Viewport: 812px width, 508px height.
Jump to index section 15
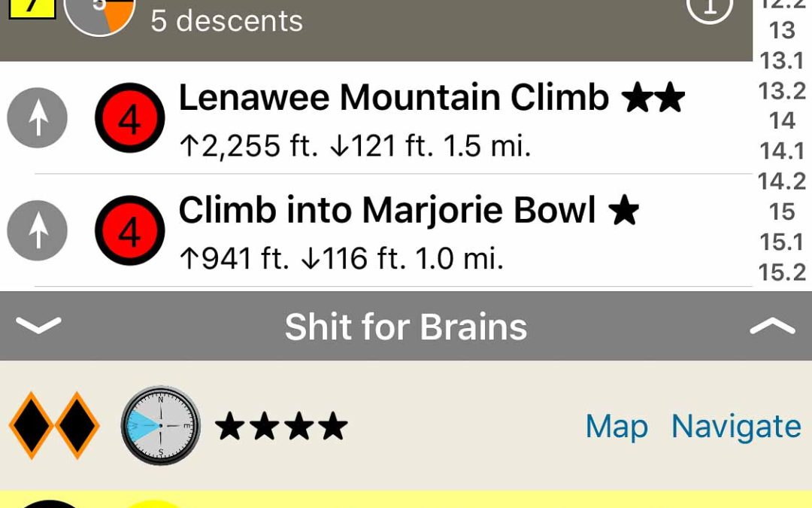coord(783,211)
